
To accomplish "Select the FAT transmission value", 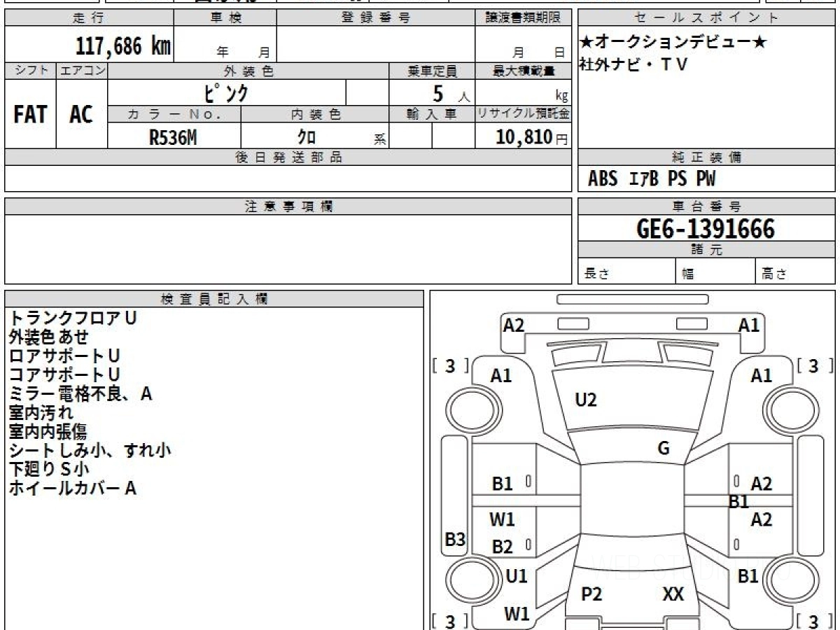I will [x=30, y=114].
